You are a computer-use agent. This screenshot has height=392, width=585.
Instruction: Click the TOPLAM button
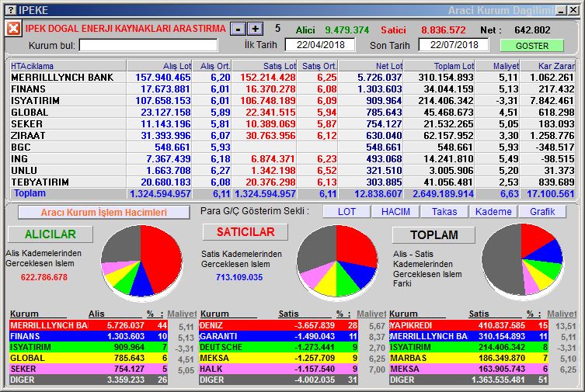click(x=434, y=234)
